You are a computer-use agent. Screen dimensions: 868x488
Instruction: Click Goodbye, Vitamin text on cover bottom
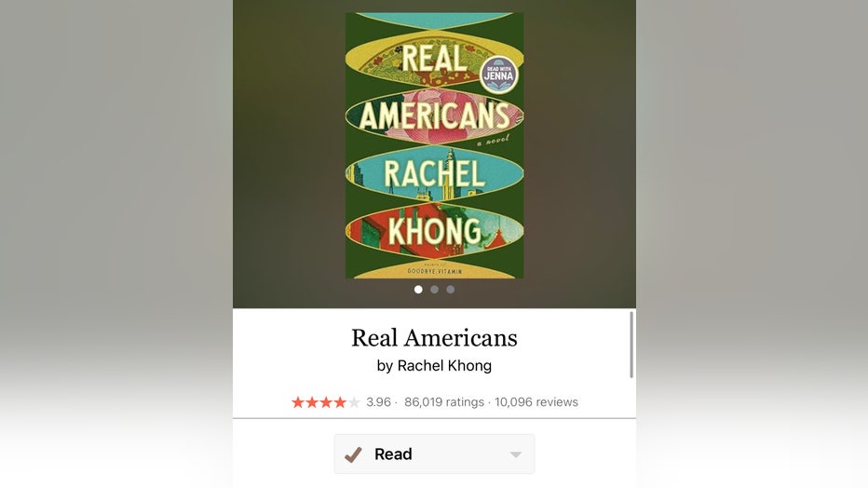click(x=435, y=271)
